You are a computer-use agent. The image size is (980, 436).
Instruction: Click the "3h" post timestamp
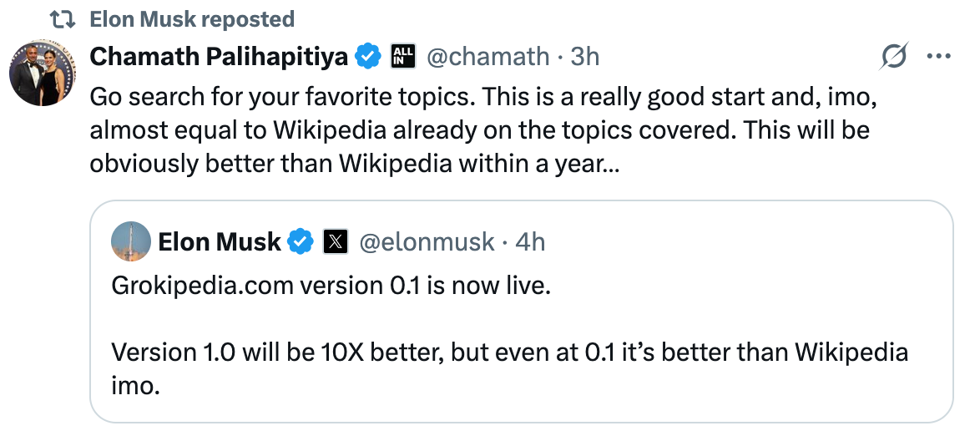(x=584, y=57)
